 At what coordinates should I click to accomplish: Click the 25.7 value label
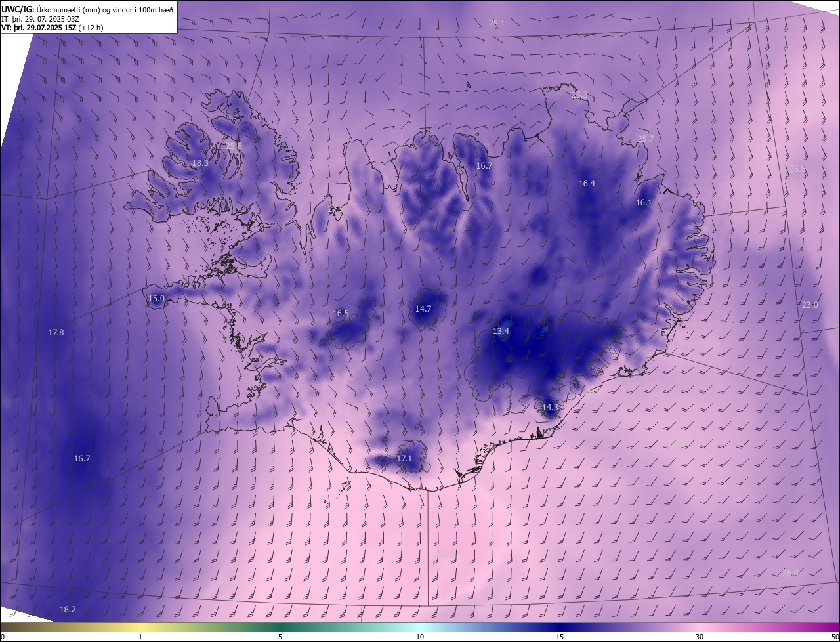tap(646, 139)
